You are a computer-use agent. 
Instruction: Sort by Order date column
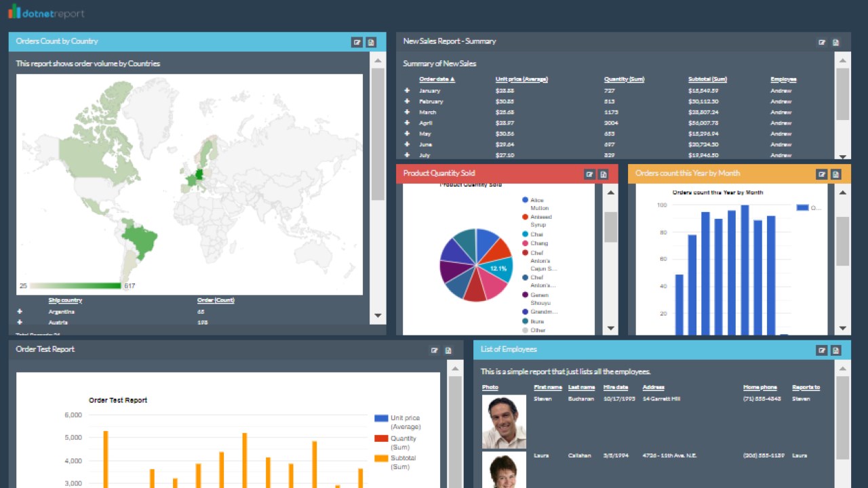click(437, 79)
